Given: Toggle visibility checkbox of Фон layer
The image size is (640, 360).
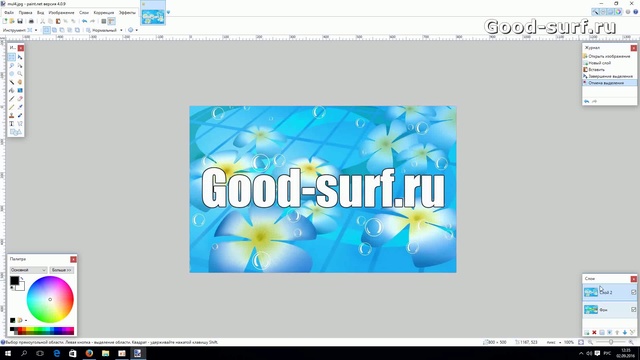Looking at the screenshot, I should click(633, 309).
